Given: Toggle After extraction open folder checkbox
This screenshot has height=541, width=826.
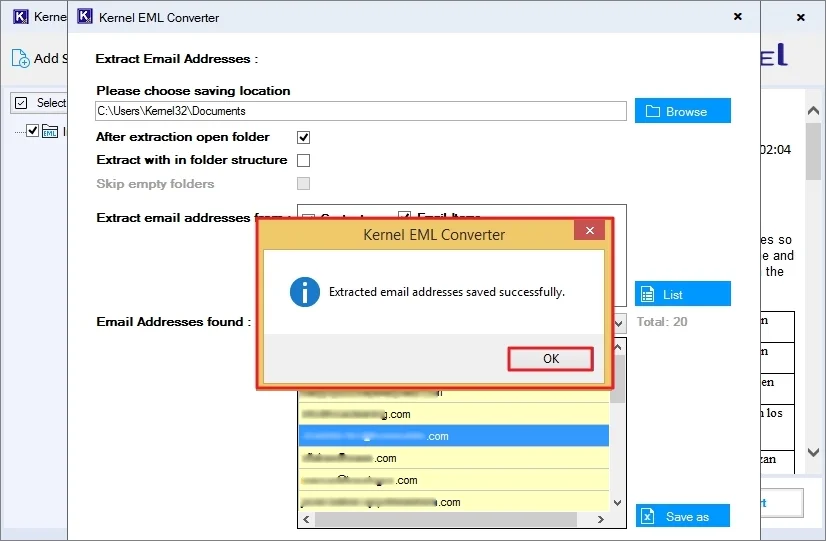Looking at the screenshot, I should pos(304,137).
